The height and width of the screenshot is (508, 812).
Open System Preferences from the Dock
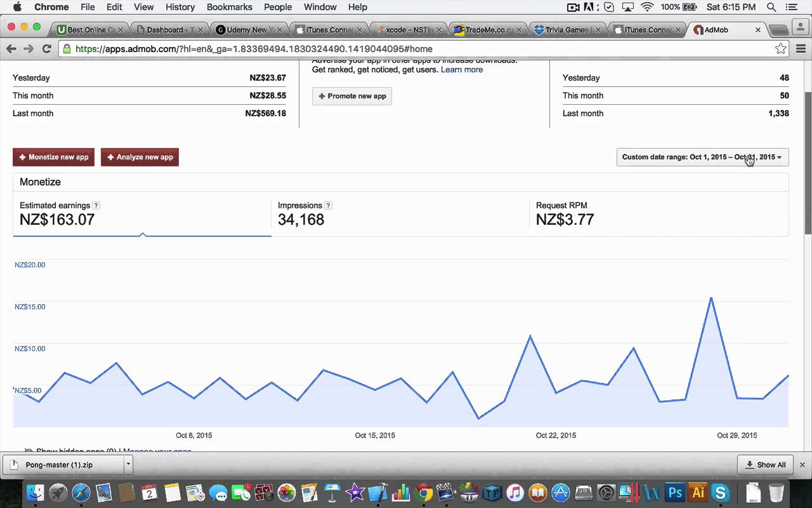(x=606, y=492)
